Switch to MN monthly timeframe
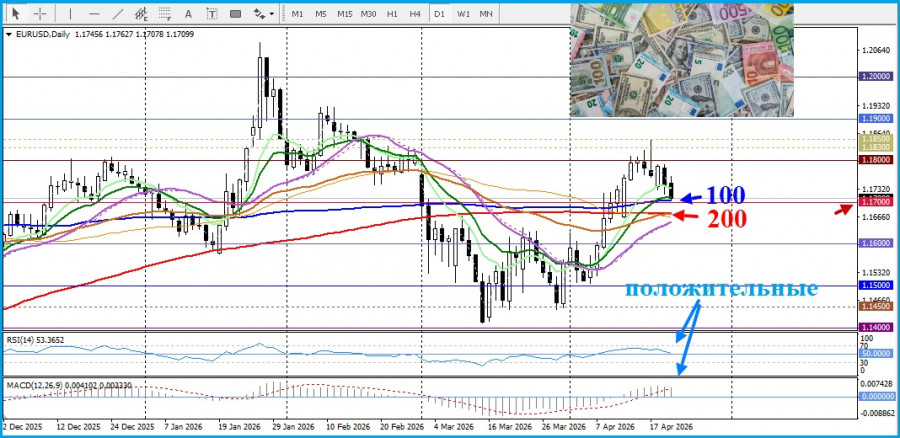This screenshot has width=900, height=438. pyautogui.click(x=486, y=13)
